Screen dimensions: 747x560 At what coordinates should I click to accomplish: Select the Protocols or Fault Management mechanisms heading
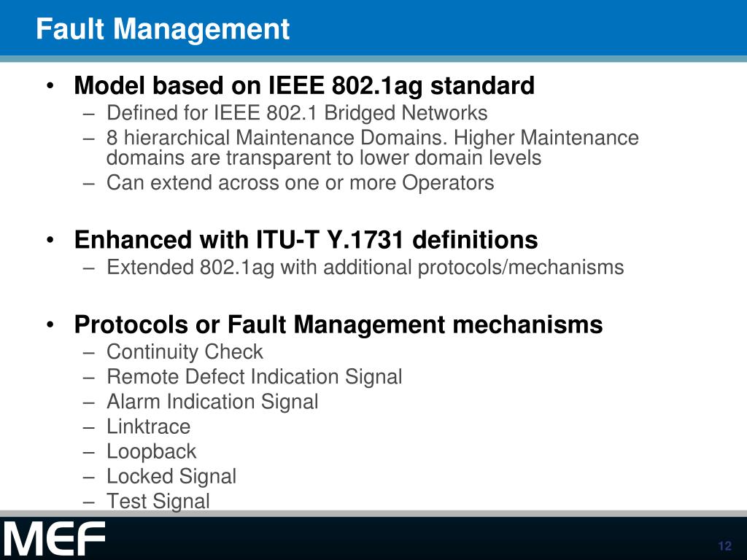(338, 324)
